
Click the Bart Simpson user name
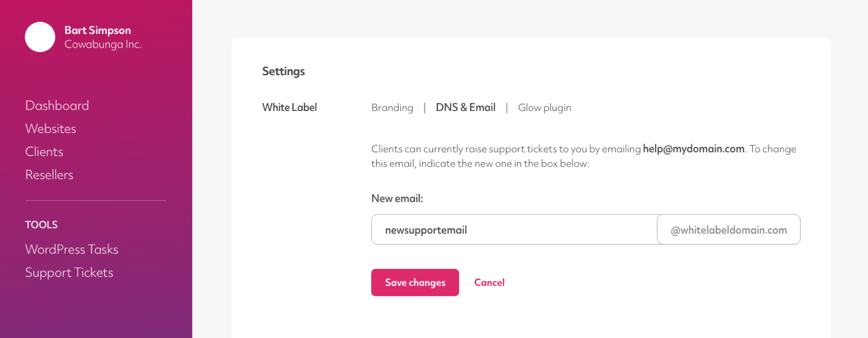click(x=98, y=30)
